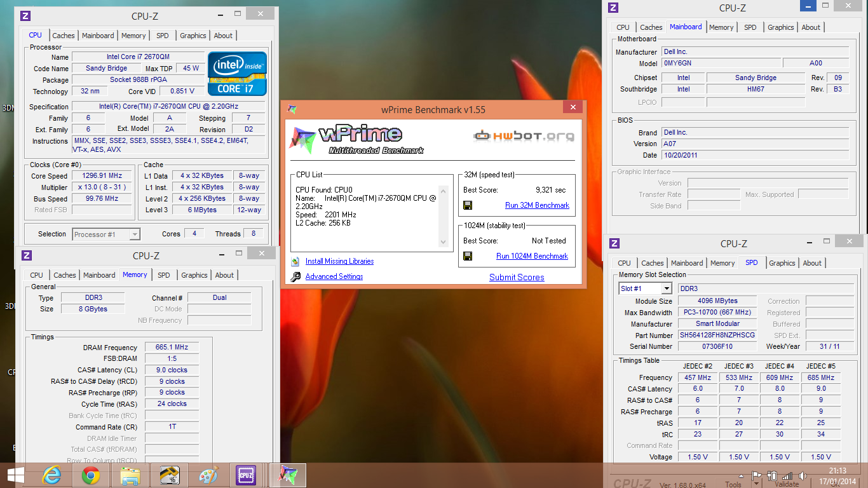Open the Graphics tab in the SPD window

click(x=782, y=263)
